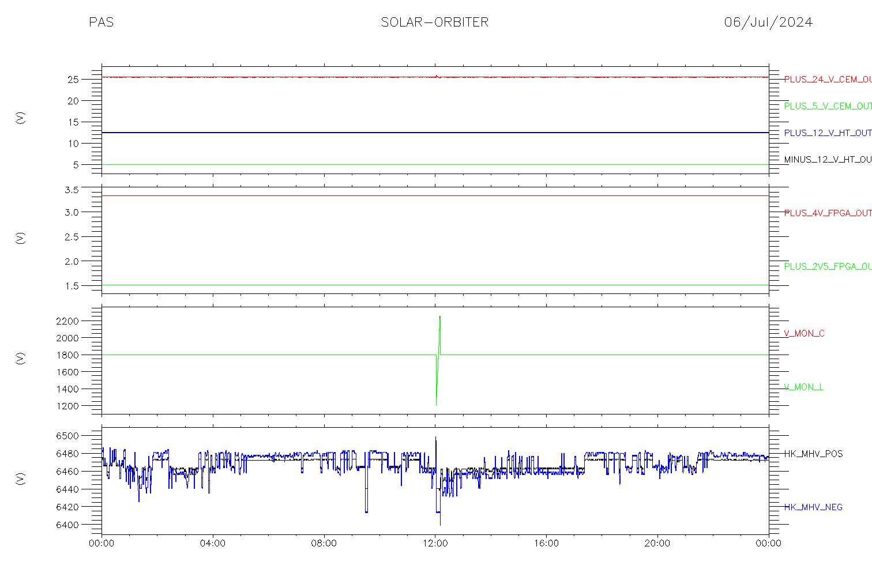This screenshot has width=872, height=588.
Task: Select the V_MON_C legend label
Action: 804,333
